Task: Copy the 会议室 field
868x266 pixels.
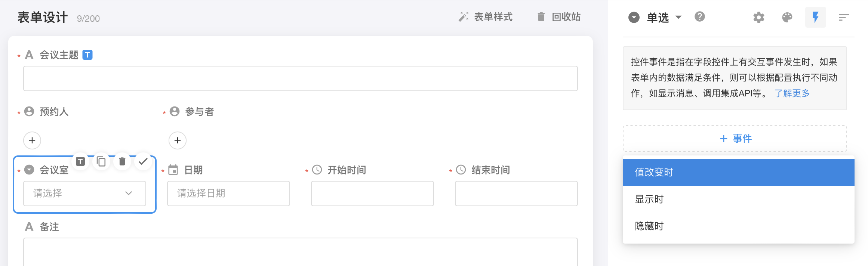Action: [x=101, y=161]
